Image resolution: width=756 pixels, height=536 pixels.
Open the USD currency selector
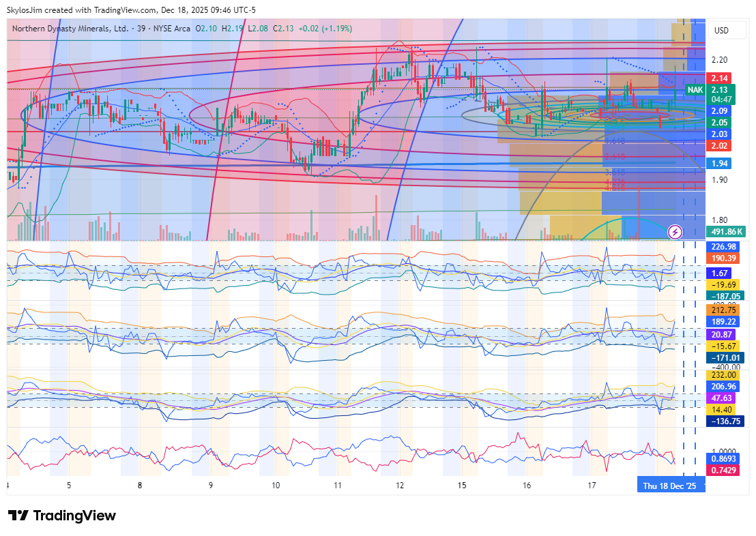[721, 31]
